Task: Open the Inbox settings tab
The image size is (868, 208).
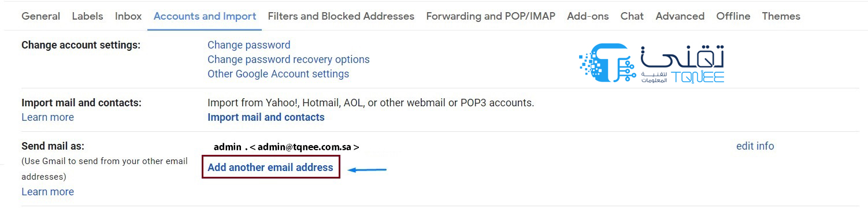Action: [128, 16]
